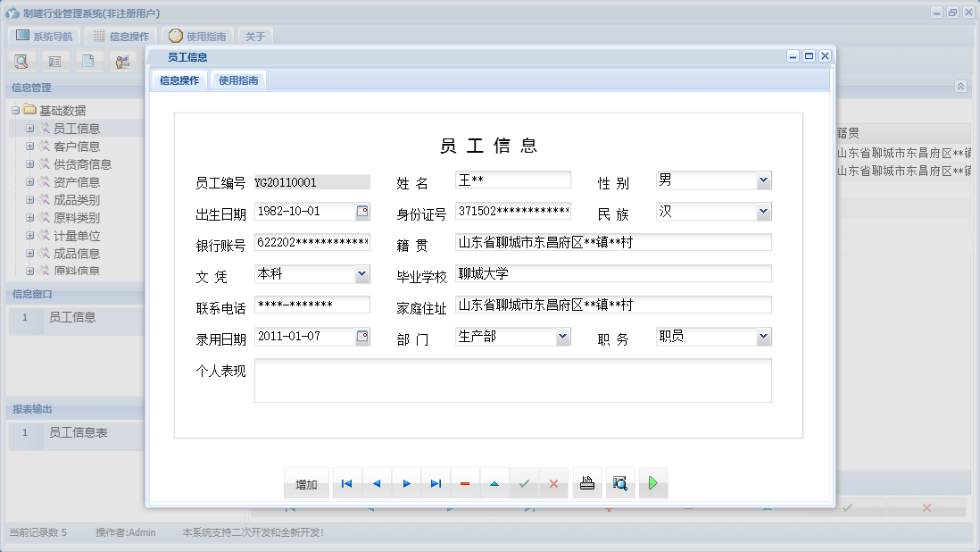Open the 部门 department dropdown
The image size is (980, 552).
pyautogui.click(x=562, y=336)
